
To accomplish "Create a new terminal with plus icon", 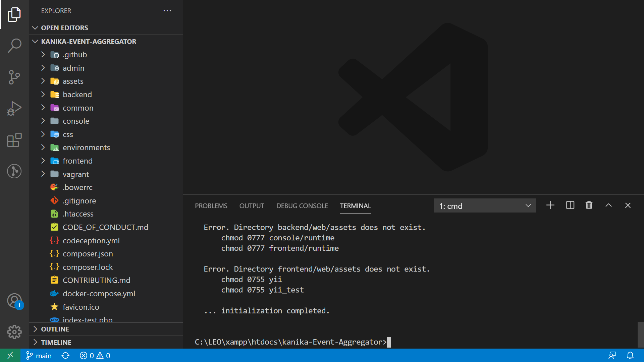I will [x=550, y=205].
